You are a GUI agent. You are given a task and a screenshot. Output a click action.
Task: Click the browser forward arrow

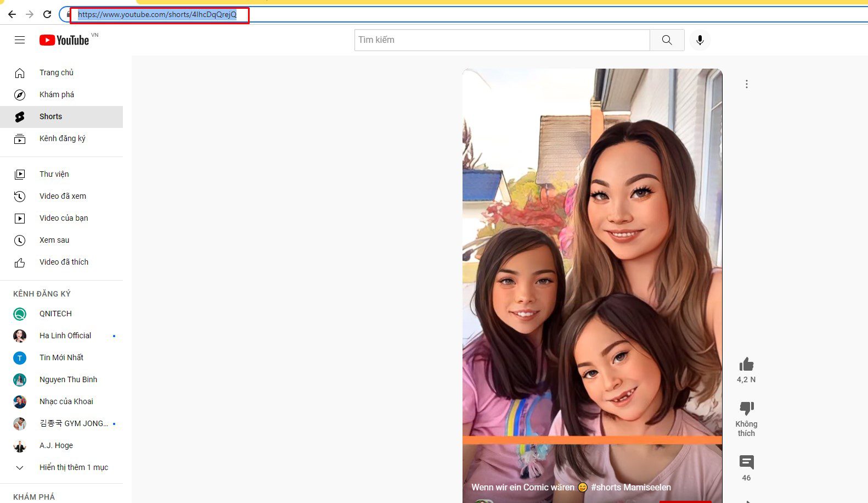30,14
